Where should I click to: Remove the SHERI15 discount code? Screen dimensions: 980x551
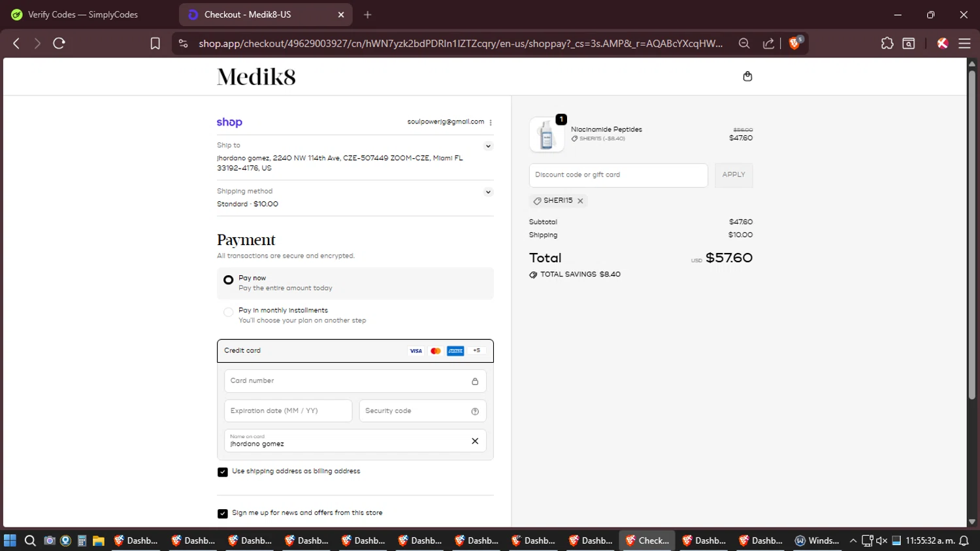tap(580, 201)
